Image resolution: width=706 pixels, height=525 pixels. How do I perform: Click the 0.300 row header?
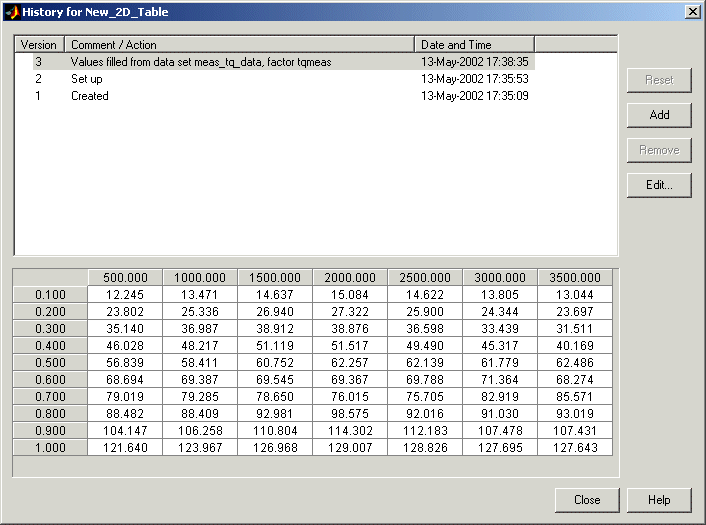50,329
